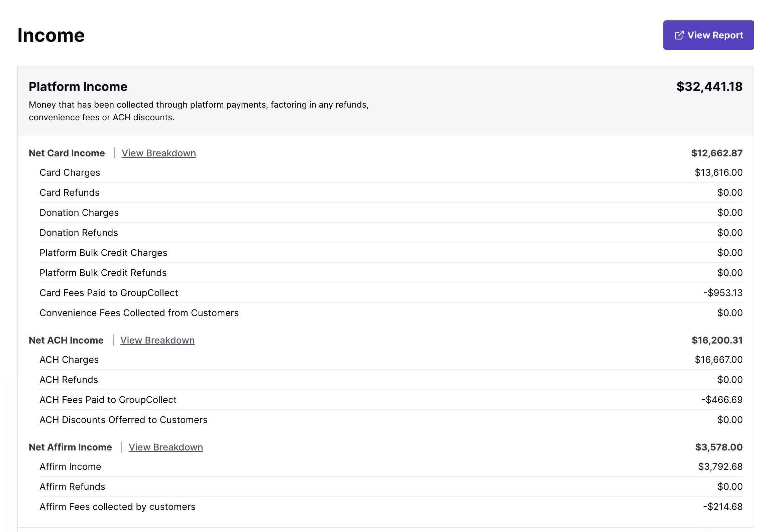Click the Income page title
This screenshot has height=532, width=769.
click(51, 35)
